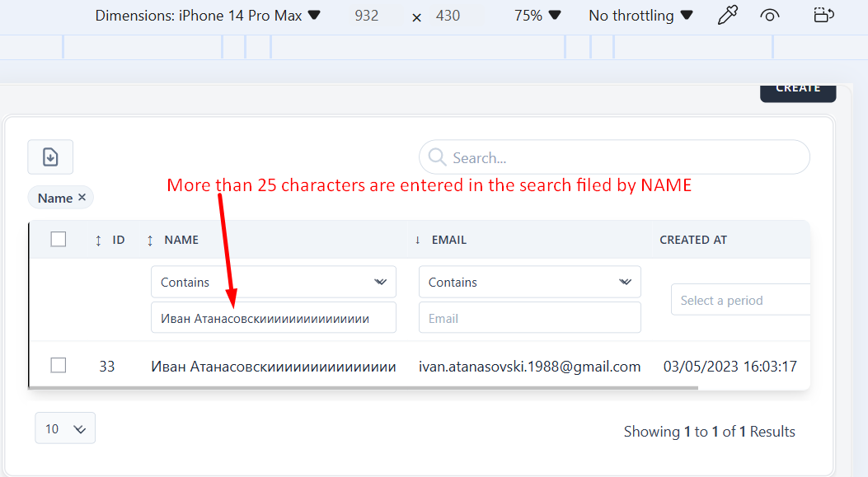
Task: Check the row 33 checkbox
Action: 59,365
